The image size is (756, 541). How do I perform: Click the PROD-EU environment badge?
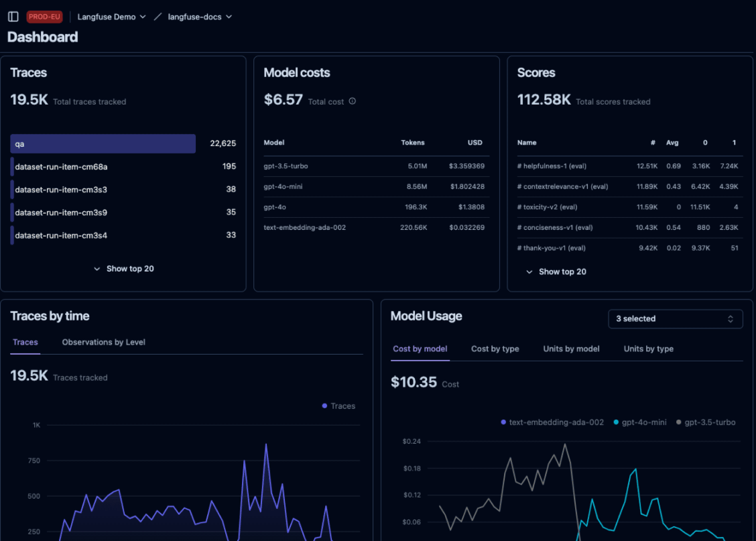pos(45,17)
